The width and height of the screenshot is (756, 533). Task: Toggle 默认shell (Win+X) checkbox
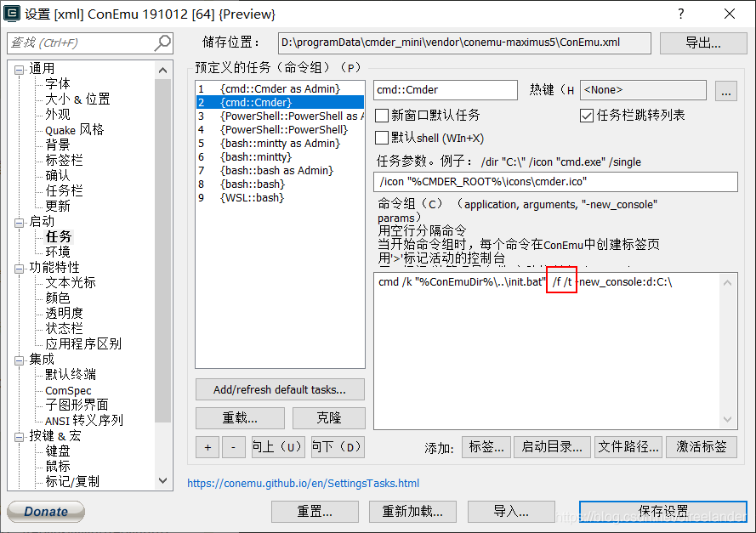tap(382, 138)
